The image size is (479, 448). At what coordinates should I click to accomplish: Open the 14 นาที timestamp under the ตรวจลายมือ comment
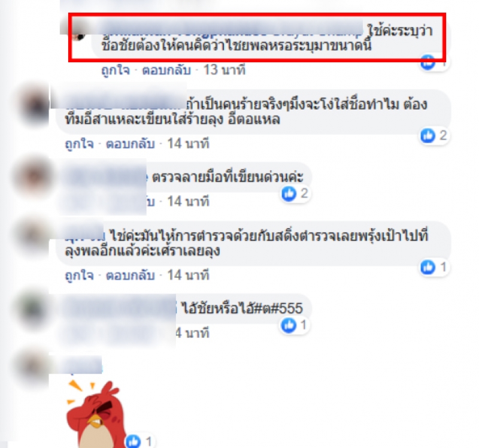[188, 201]
